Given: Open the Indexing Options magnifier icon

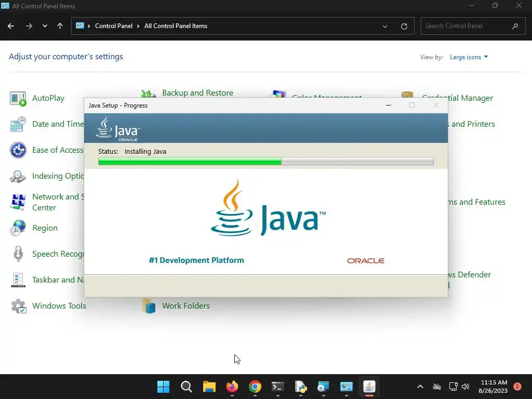Looking at the screenshot, I should (18, 177).
